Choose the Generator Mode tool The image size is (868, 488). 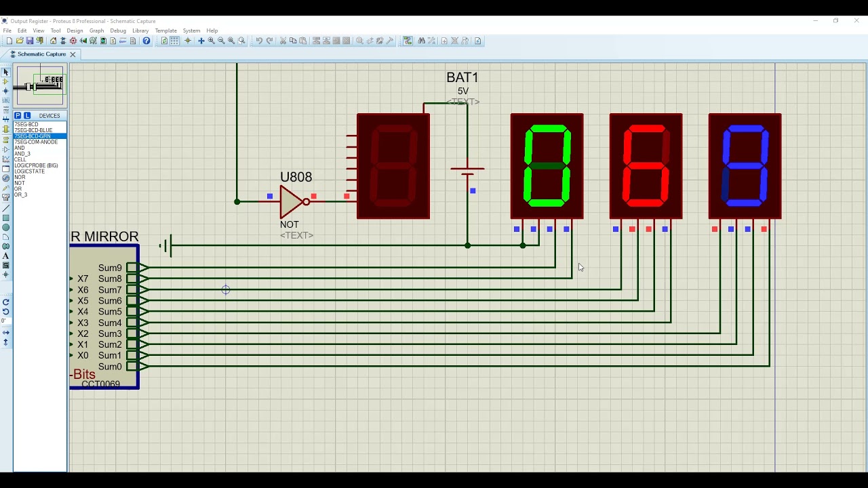pyautogui.click(x=5, y=178)
